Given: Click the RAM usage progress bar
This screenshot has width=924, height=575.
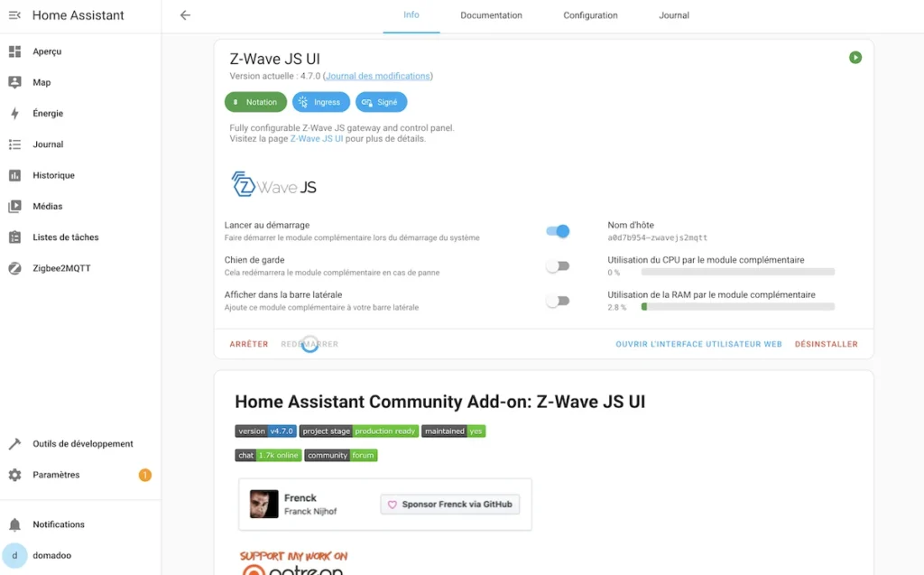Looking at the screenshot, I should (738, 307).
